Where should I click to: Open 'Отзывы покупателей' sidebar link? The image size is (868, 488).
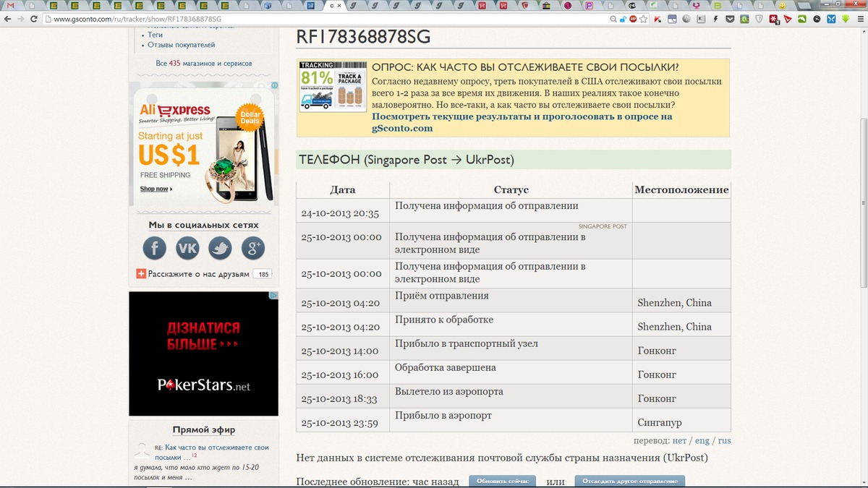click(181, 45)
